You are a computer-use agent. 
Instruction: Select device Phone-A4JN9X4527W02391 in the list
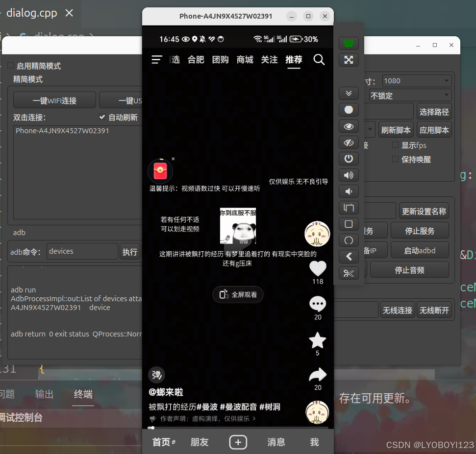point(62,131)
